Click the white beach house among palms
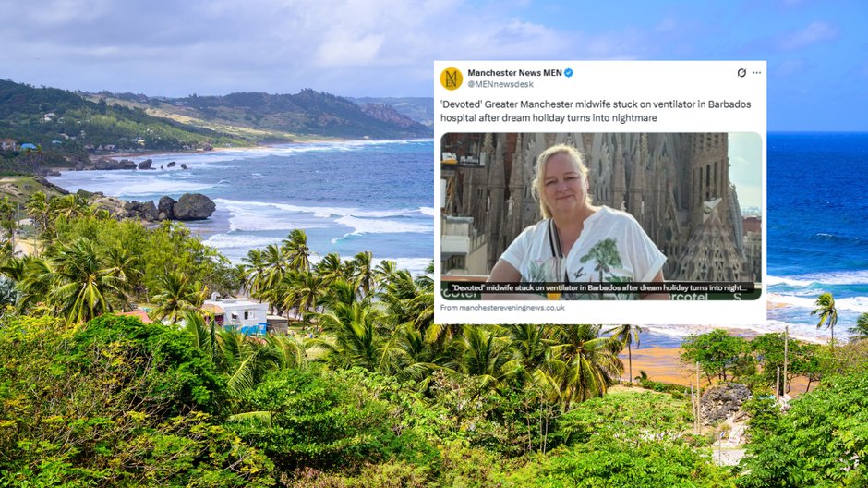Screen dimensions: 868x488 click(x=237, y=314)
